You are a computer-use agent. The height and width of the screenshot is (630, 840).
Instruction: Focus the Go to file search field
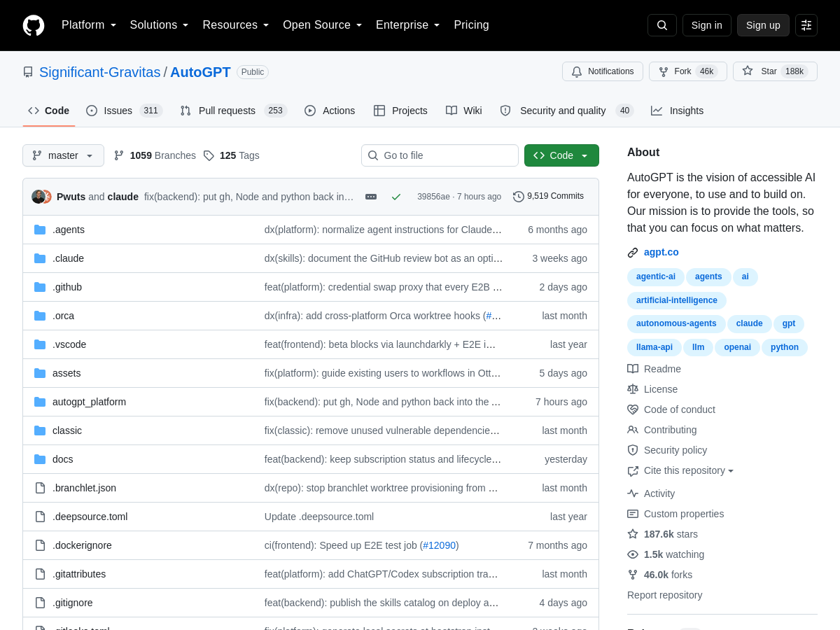[440, 155]
